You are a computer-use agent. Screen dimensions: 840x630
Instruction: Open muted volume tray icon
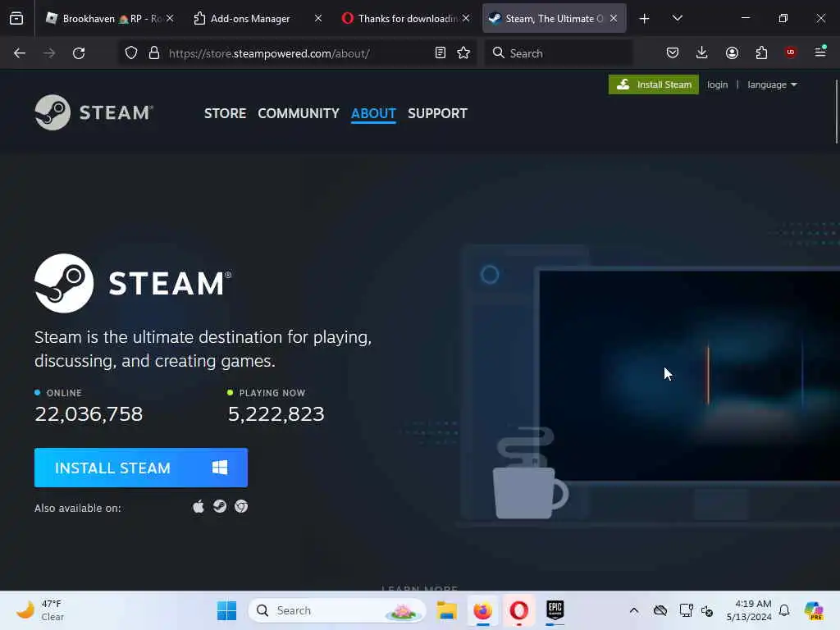pos(707,610)
